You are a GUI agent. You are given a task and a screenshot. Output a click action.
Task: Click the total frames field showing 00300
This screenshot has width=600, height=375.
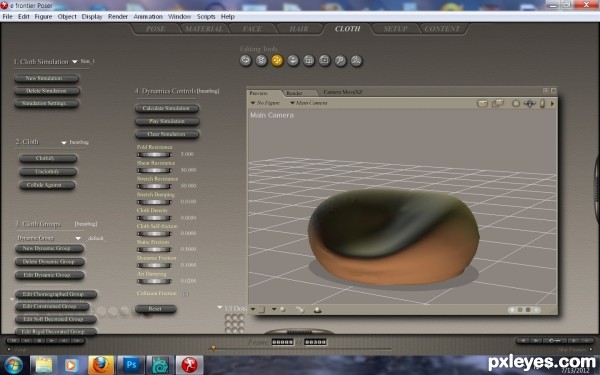[x=316, y=342]
